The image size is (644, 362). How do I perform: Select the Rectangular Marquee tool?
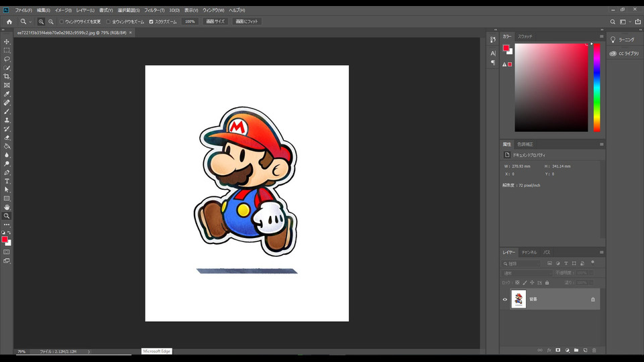click(7, 50)
